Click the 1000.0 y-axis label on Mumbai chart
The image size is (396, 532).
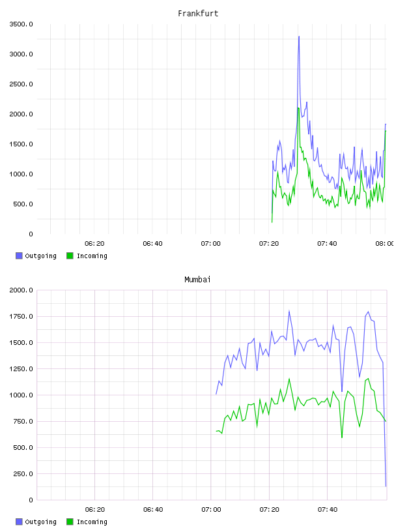tap(21, 395)
